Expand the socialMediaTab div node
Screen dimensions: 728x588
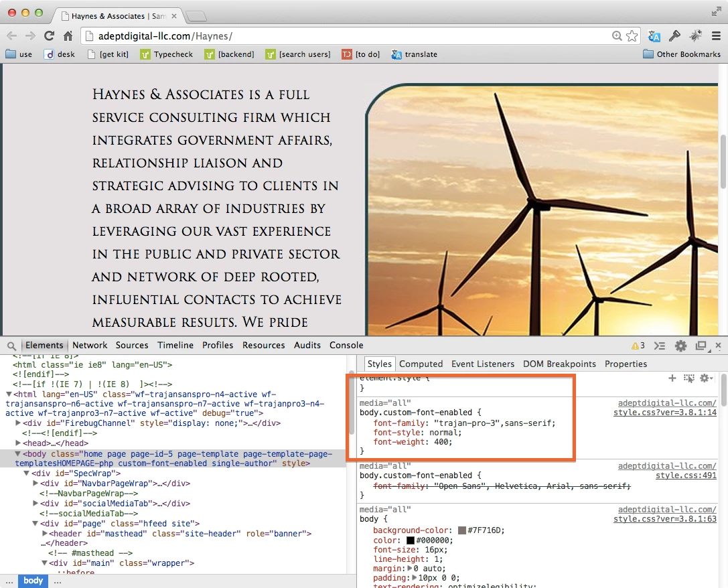(35, 503)
